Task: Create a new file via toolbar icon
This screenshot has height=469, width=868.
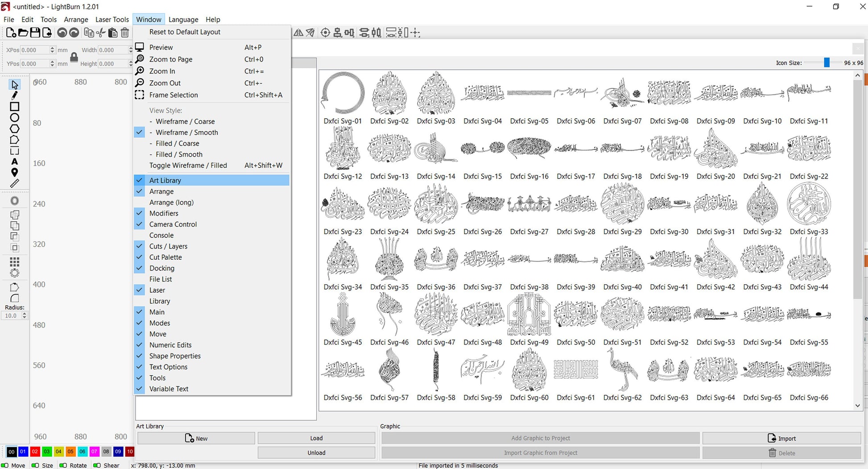Action: coord(11,33)
